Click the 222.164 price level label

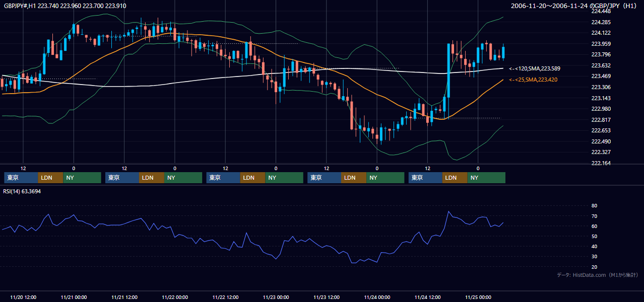tap(601, 163)
